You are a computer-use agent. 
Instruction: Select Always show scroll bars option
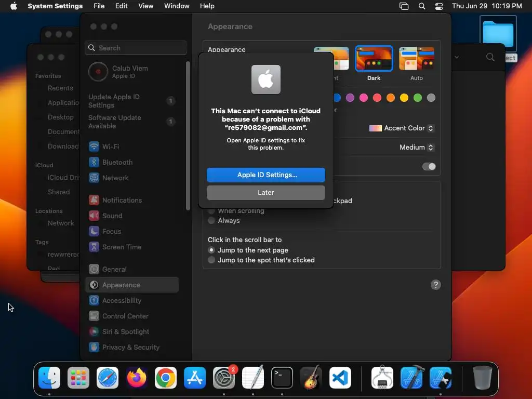click(x=211, y=220)
